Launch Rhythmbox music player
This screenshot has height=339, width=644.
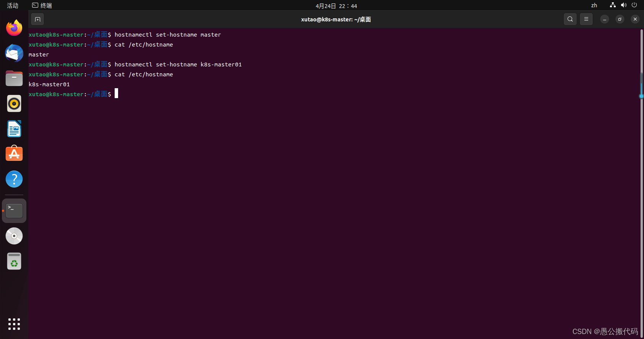point(14,103)
